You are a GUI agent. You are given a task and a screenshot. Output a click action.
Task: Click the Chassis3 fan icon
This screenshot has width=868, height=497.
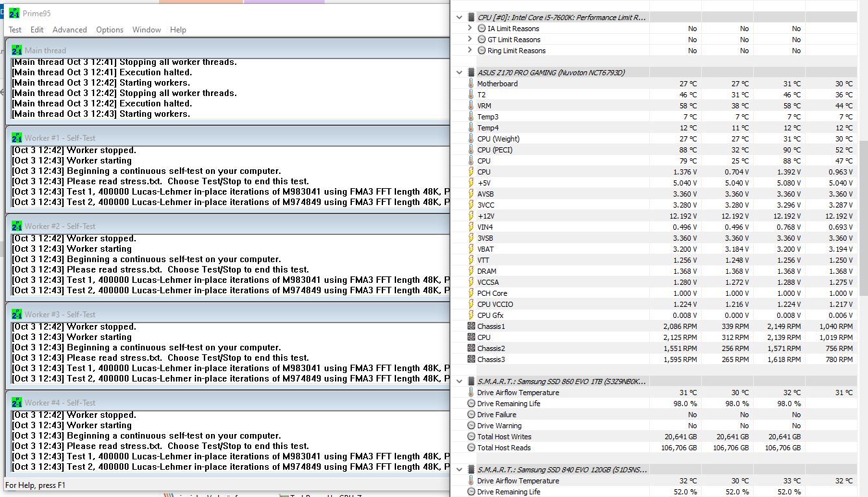pos(471,359)
